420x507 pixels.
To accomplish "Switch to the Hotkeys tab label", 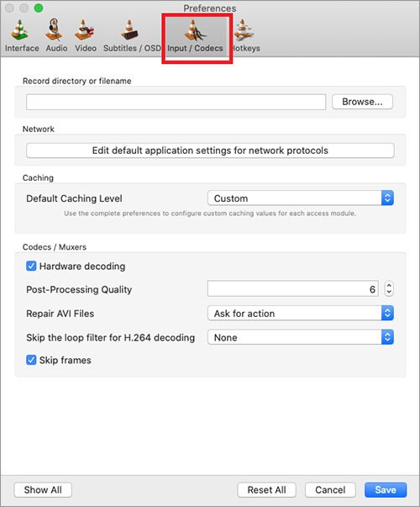I will tap(246, 48).
